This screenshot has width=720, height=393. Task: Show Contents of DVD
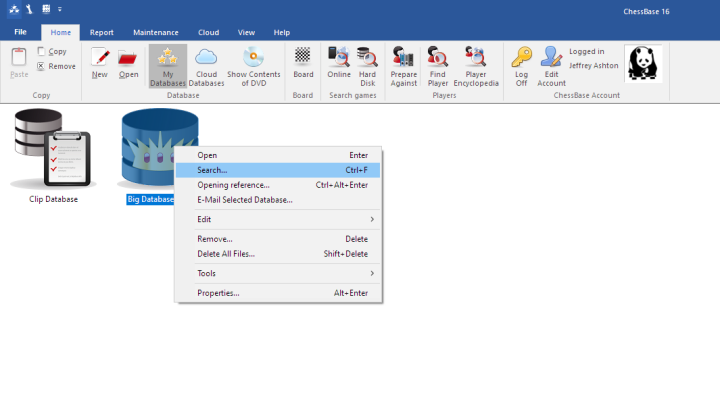coord(253,66)
